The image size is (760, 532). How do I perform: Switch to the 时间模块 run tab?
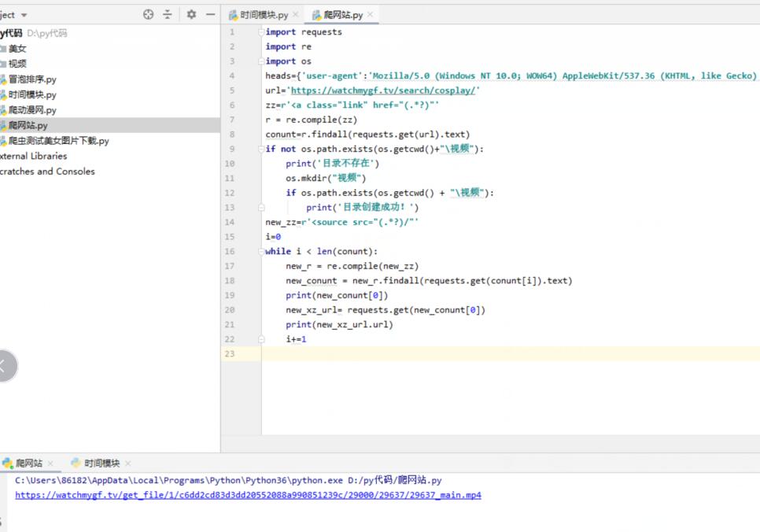pyautogui.click(x=101, y=464)
